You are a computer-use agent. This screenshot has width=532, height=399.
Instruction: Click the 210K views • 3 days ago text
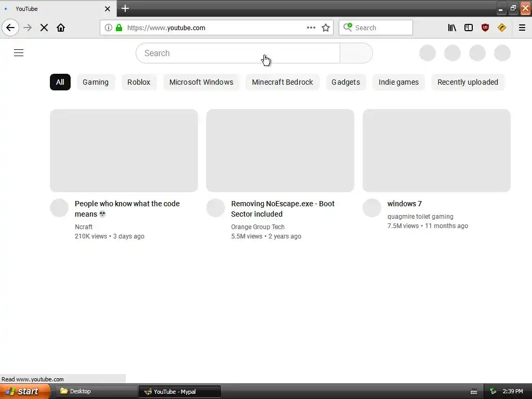tap(110, 236)
